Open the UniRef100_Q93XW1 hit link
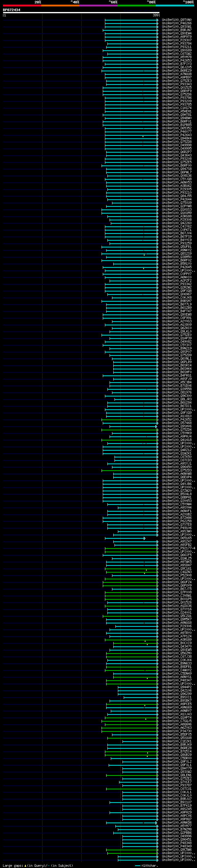 (x=177, y=26)
